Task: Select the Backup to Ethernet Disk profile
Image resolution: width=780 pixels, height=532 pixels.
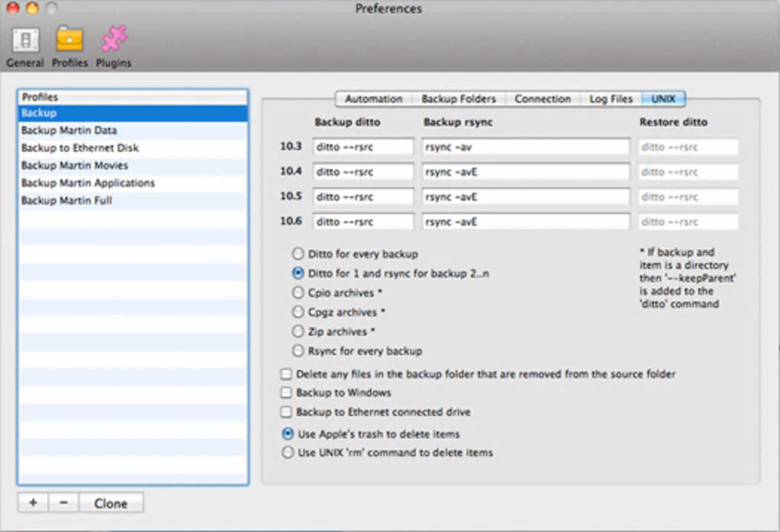Action: pyautogui.click(x=133, y=148)
